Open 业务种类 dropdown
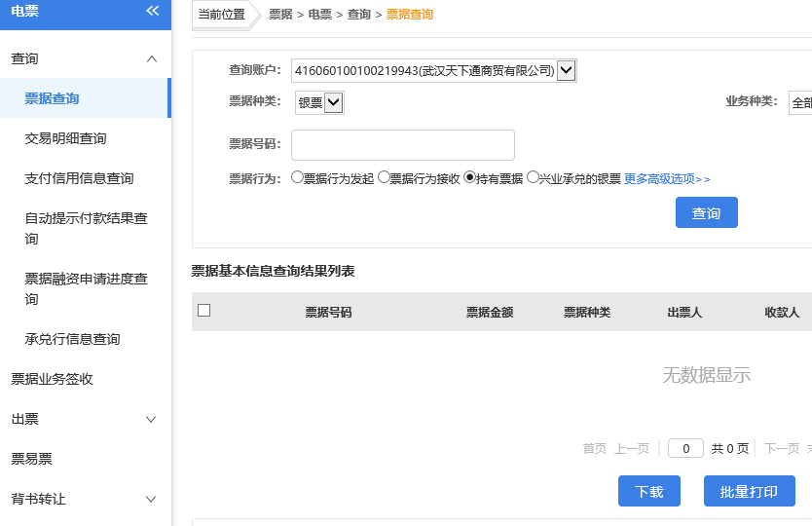 (x=800, y=102)
